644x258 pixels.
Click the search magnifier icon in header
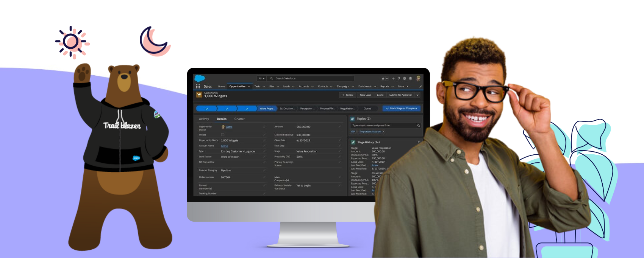[x=272, y=78]
